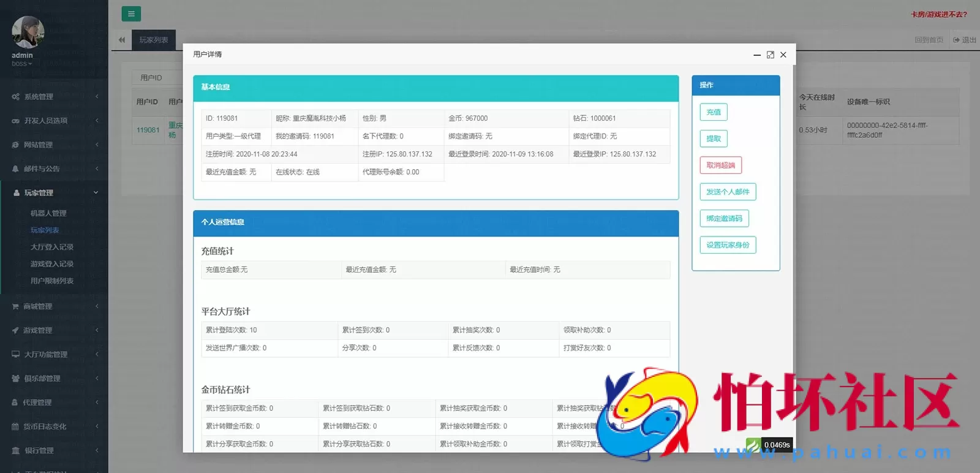The width and height of the screenshot is (980, 473).
Task: Click the 设置玩家身份 button
Action: click(728, 245)
